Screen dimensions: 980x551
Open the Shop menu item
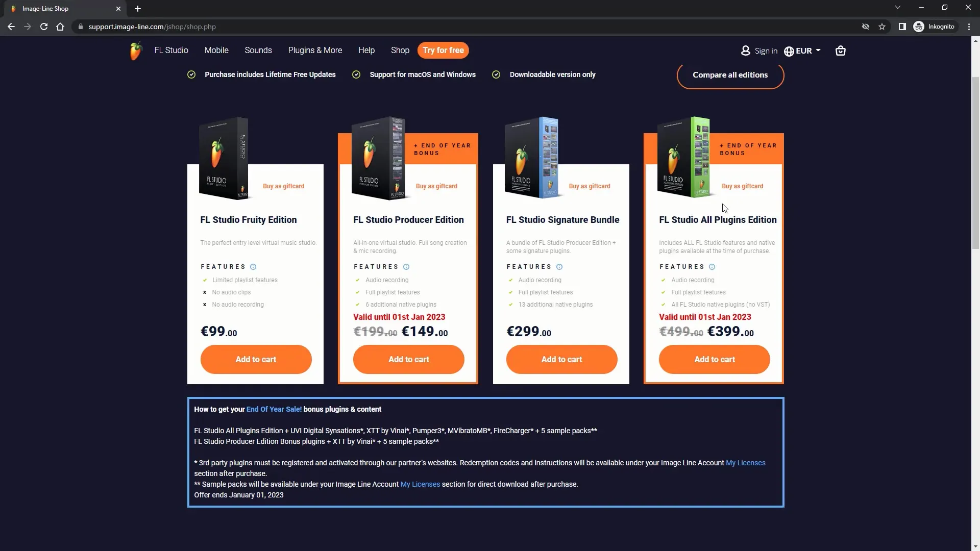pos(400,50)
